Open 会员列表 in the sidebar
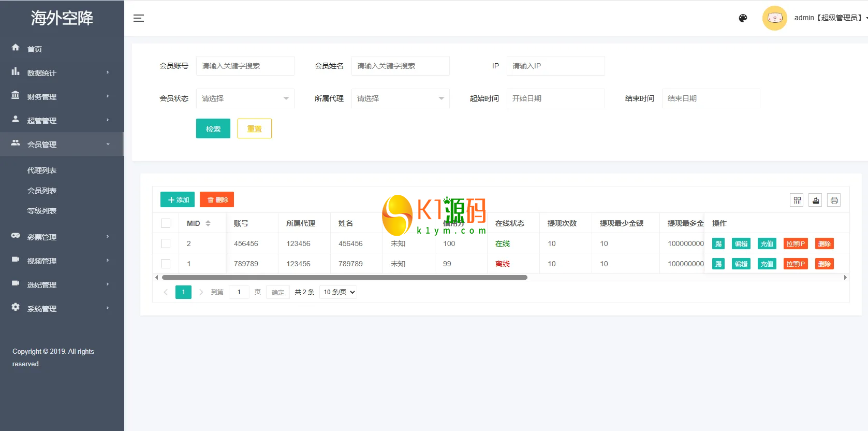 point(42,191)
